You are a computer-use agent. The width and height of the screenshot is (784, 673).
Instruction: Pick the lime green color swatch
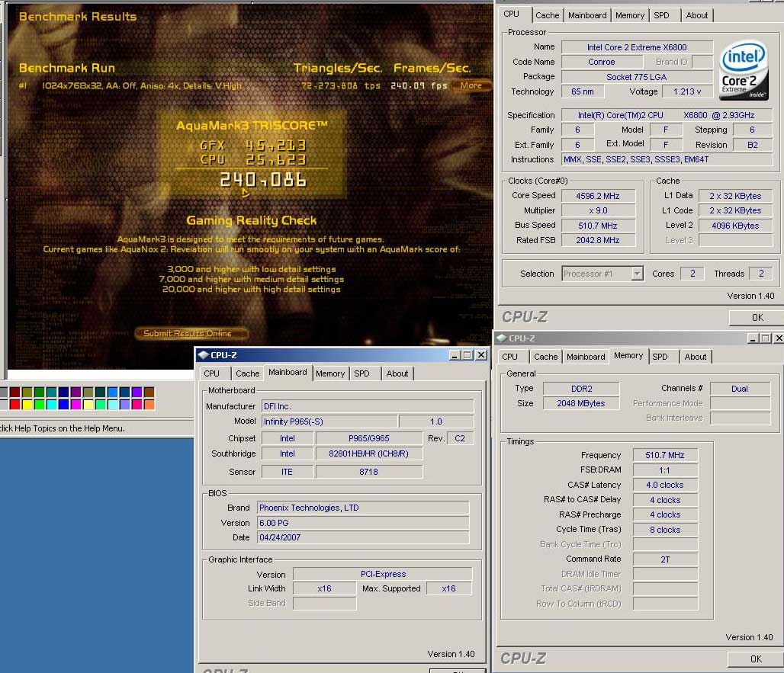(39, 404)
